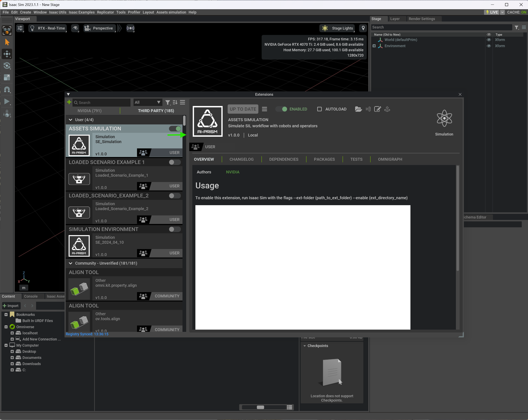Viewport: 528px width, 420px height.
Task: Click the Stage Lights button
Action: [338, 28]
